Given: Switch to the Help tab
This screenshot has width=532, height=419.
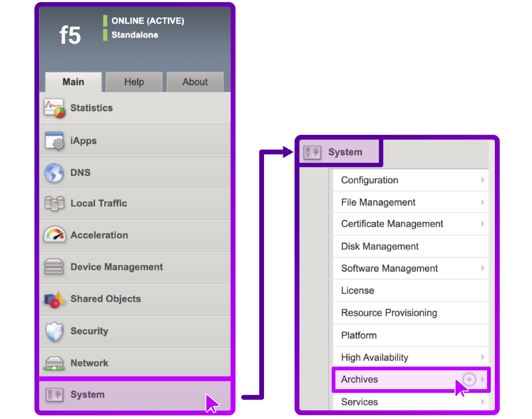Looking at the screenshot, I should click(134, 82).
